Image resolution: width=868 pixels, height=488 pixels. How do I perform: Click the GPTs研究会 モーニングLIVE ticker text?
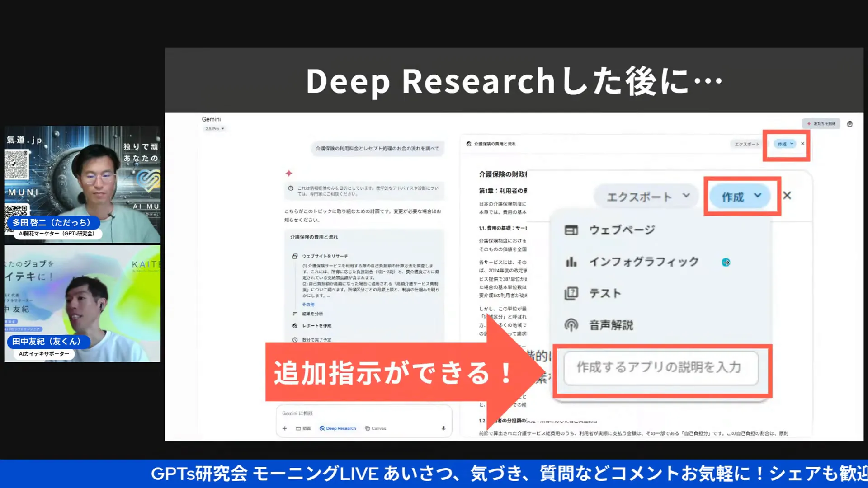pyautogui.click(x=509, y=474)
